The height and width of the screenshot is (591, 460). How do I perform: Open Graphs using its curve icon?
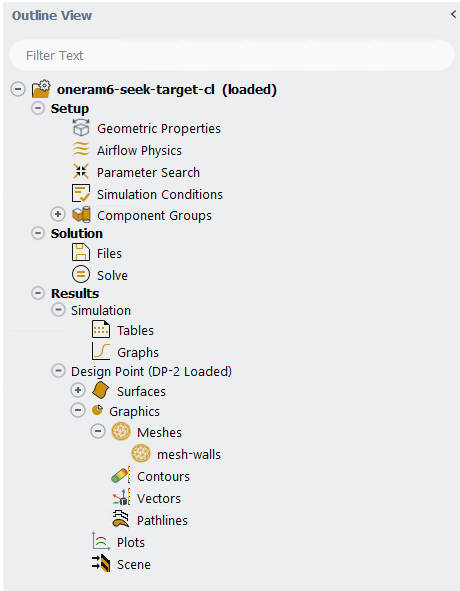(x=101, y=352)
